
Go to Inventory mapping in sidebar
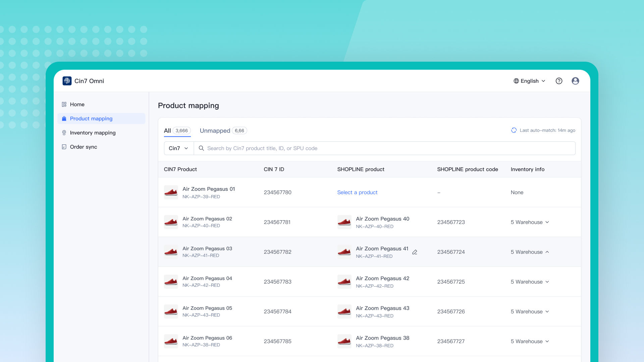93,133
